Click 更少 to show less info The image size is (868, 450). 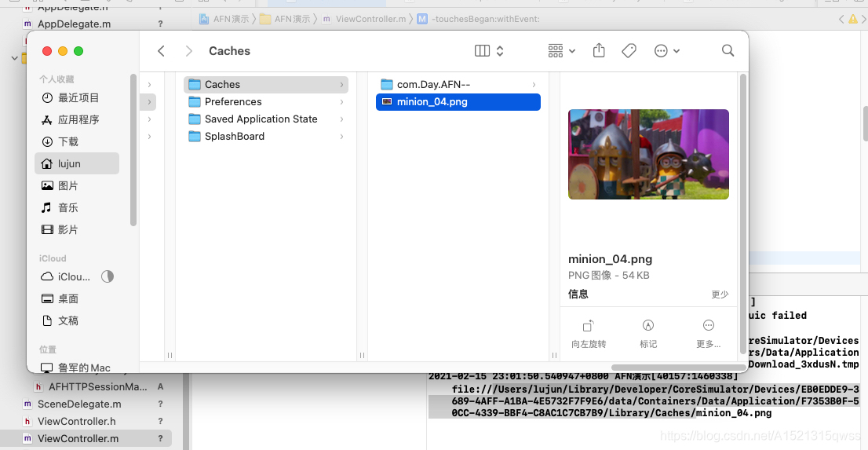(x=720, y=295)
